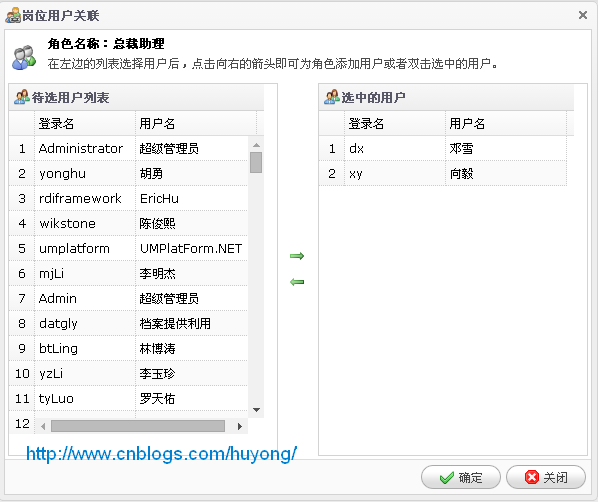The height and width of the screenshot is (502, 598).
Task: Click the vertical scrollbar thumb
Action: (256, 163)
